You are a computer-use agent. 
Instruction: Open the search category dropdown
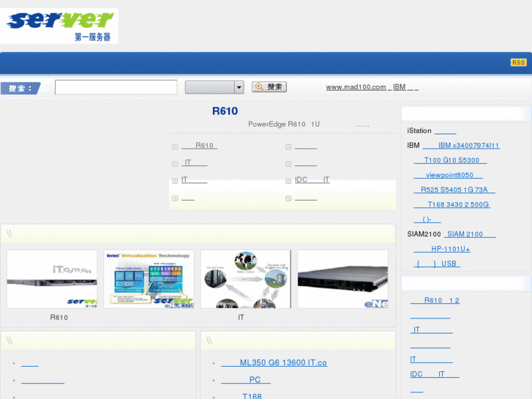coord(214,87)
